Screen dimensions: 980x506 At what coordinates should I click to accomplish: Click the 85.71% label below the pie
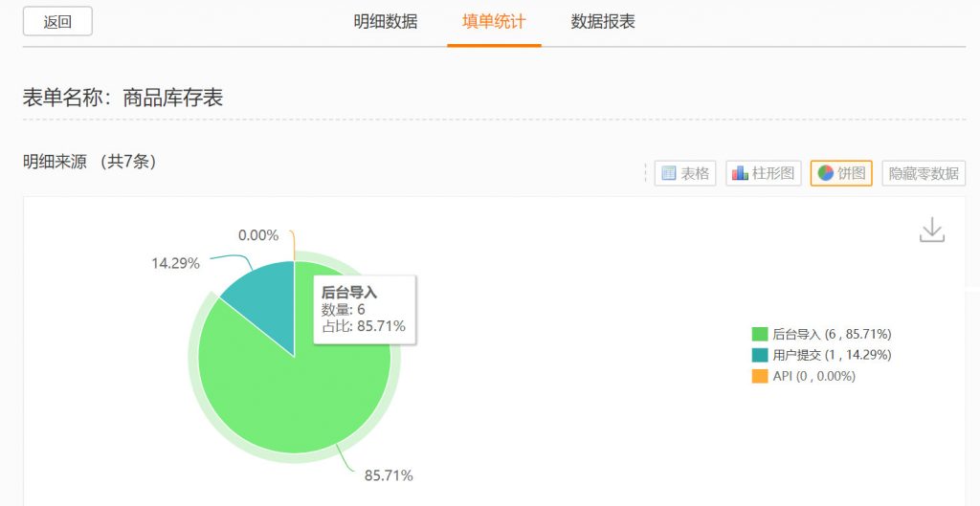(389, 475)
